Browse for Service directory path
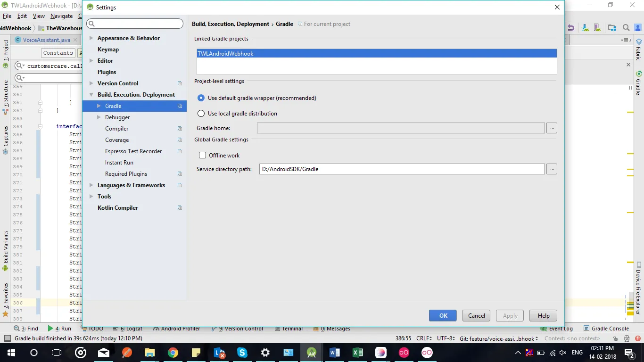Viewport: 644px width, 362px height. pos(552,169)
